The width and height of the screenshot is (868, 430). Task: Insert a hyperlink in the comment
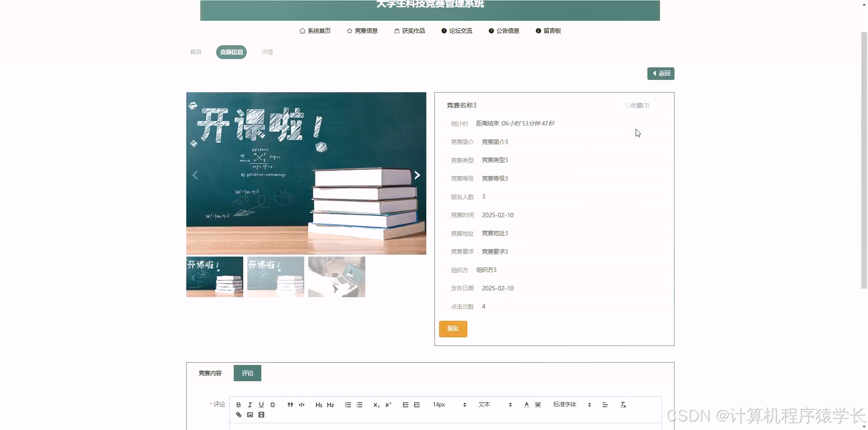click(x=239, y=414)
